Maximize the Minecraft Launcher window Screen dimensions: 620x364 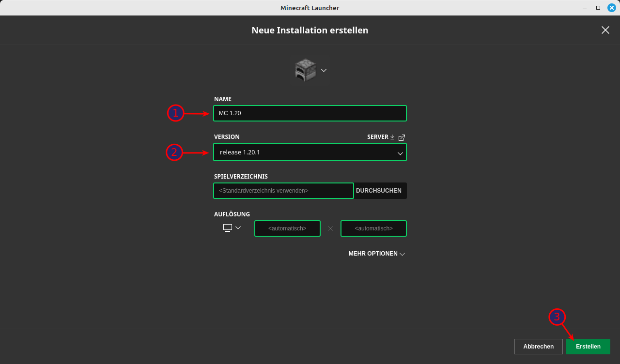click(x=598, y=8)
